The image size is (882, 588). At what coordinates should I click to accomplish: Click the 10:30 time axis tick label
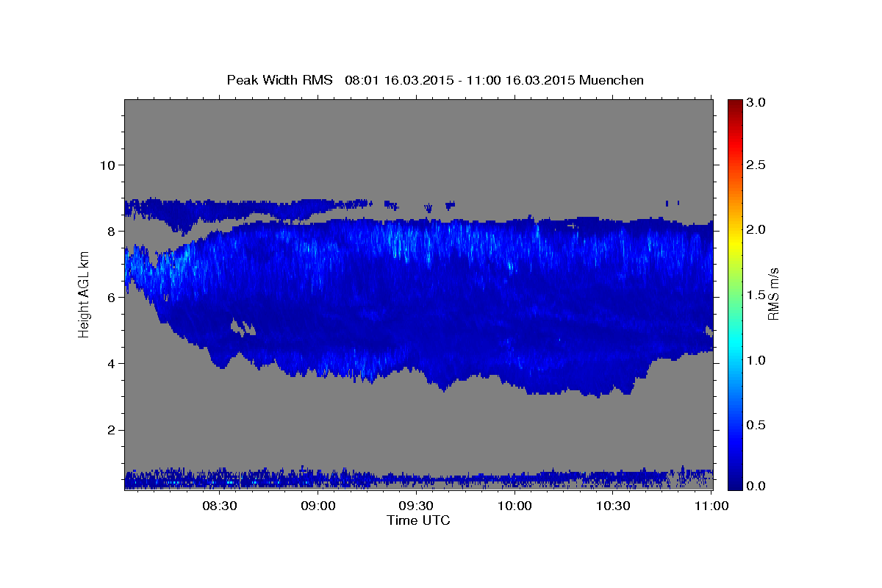point(614,506)
